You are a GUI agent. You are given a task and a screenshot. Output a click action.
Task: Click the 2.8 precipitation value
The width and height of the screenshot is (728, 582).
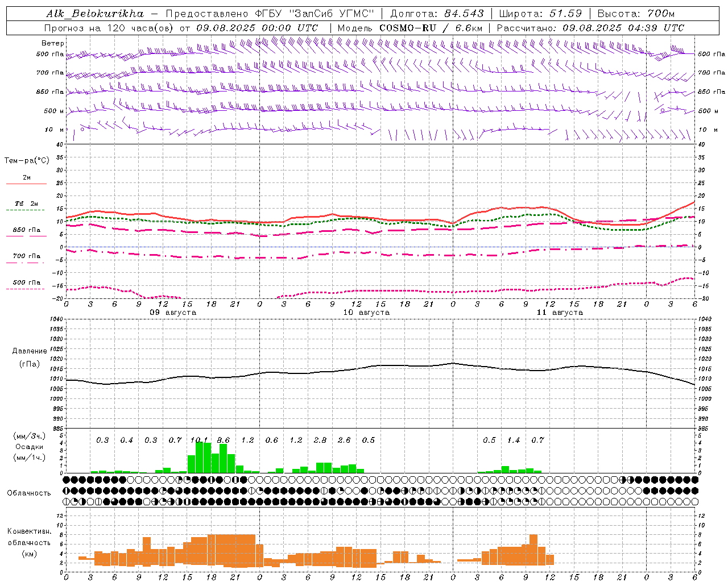[320, 440]
